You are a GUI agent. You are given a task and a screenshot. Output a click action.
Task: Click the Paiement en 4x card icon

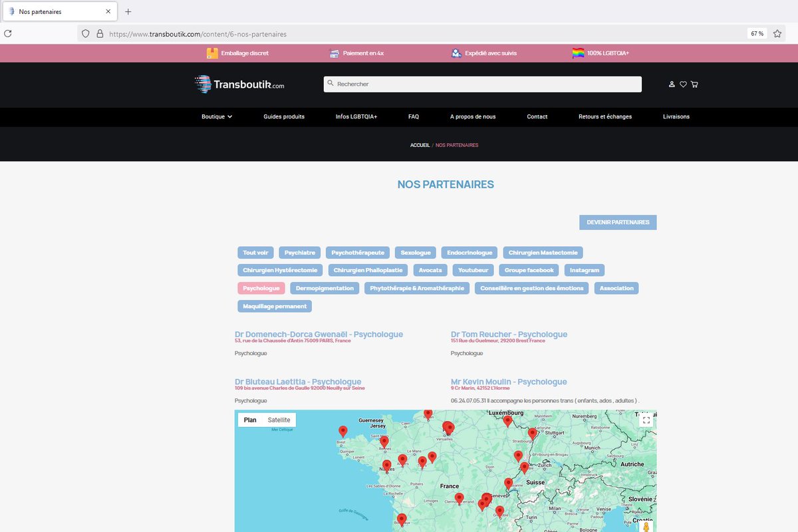[334, 53]
